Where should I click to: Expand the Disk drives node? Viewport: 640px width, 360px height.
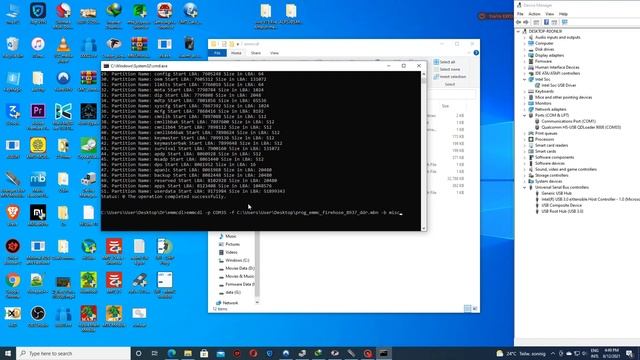click(x=525, y=49)
